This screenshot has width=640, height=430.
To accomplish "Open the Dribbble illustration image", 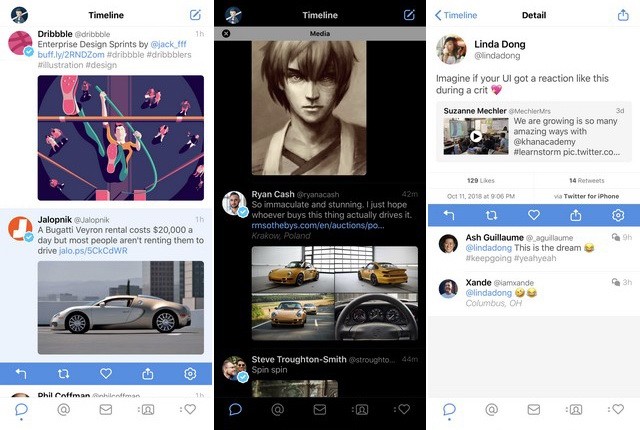I will point(121,138).
